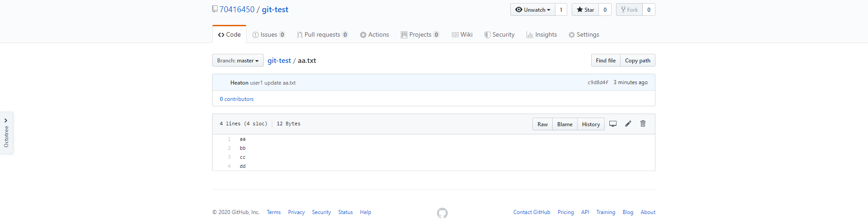868x219 pixels.
Task: View the Insights tab
Action: 542,34
